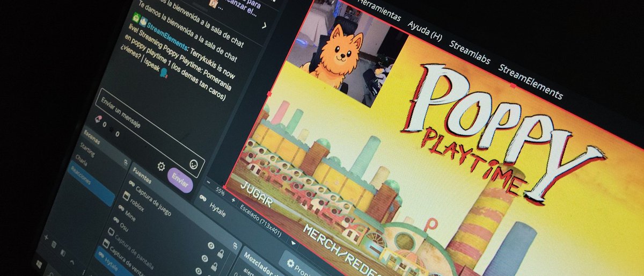Click the 55% zoom level text
Image resolution: width=644 pixels, height=276 pixels.
point(220,190)
